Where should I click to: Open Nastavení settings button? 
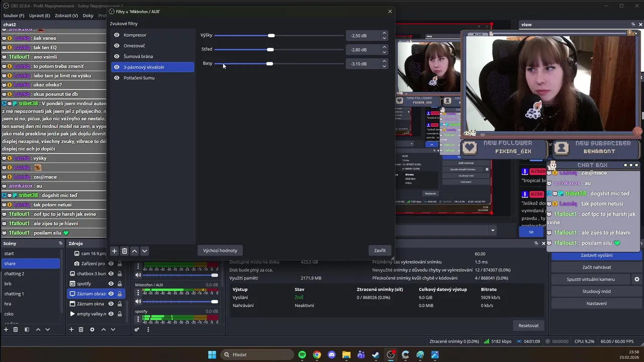coord(597,303)
